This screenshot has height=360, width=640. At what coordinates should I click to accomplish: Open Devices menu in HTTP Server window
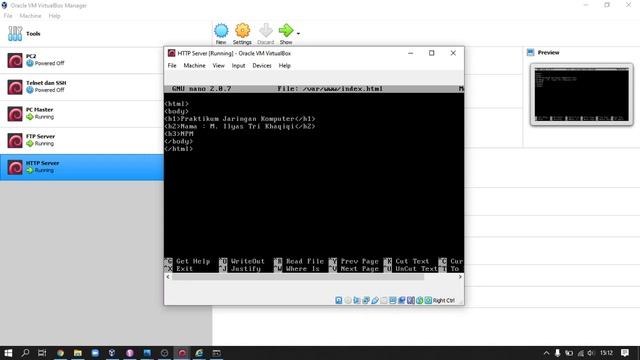point(262,65)
